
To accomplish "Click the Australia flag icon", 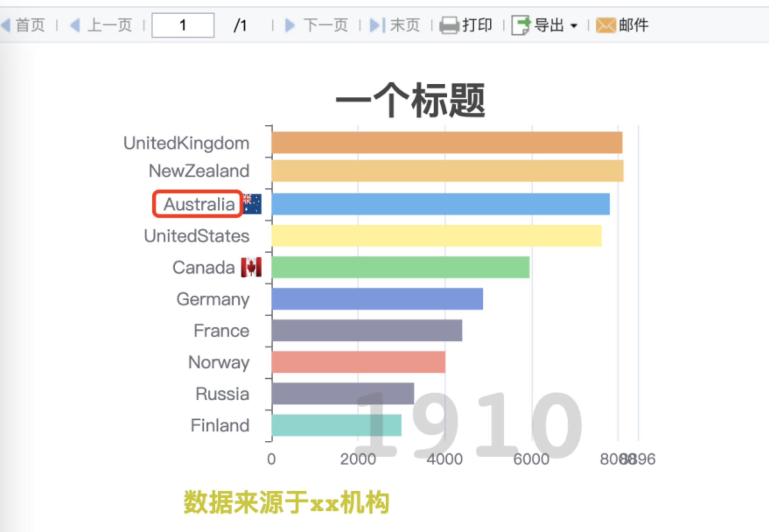I will (x=252, y=204).
